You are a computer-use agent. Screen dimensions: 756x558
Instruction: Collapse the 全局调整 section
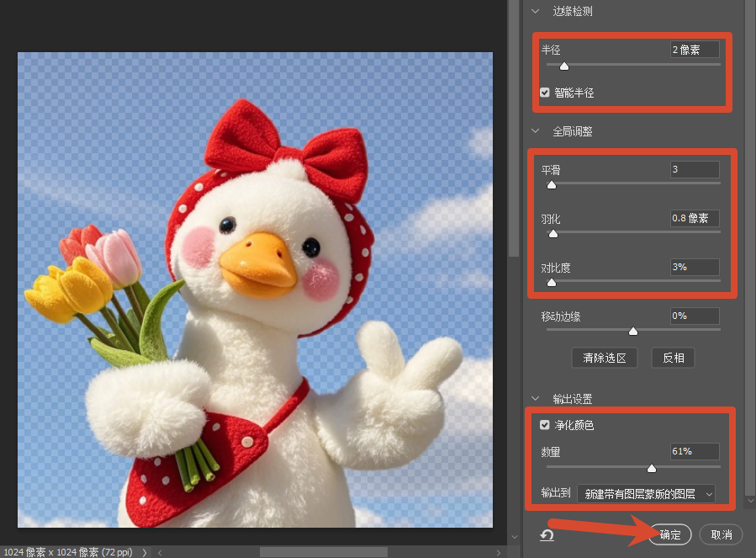[535, 130]
